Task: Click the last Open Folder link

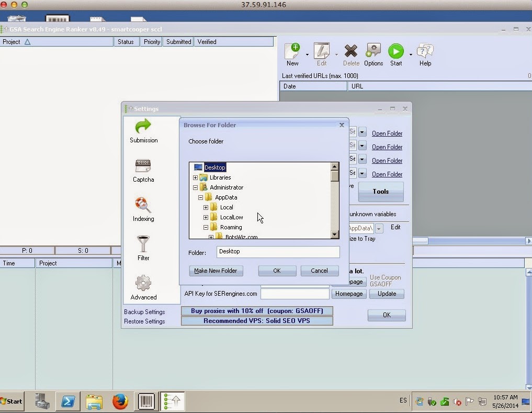Action: 387,174
